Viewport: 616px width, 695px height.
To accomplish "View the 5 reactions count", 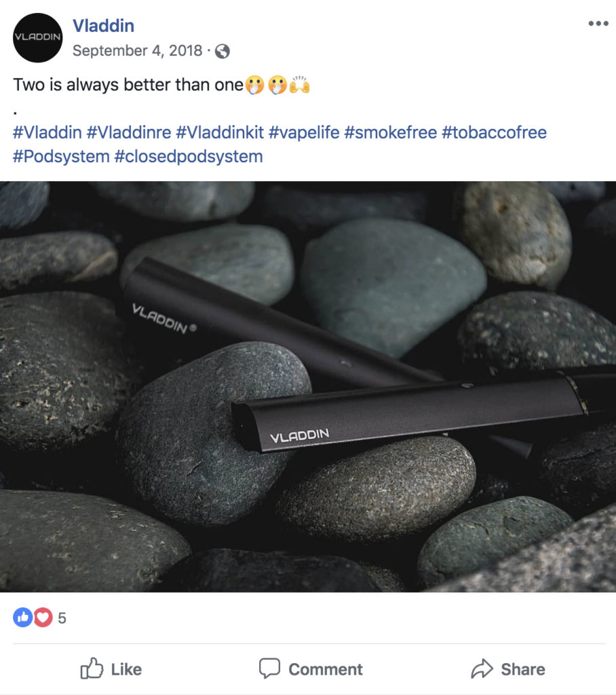I will (62, 618).
